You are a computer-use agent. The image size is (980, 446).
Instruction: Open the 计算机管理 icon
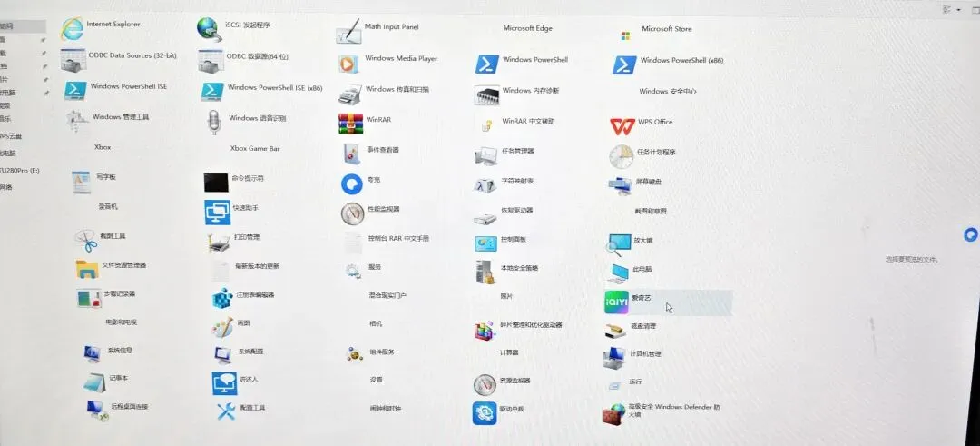pyautogui.click(x=613, y=358)
